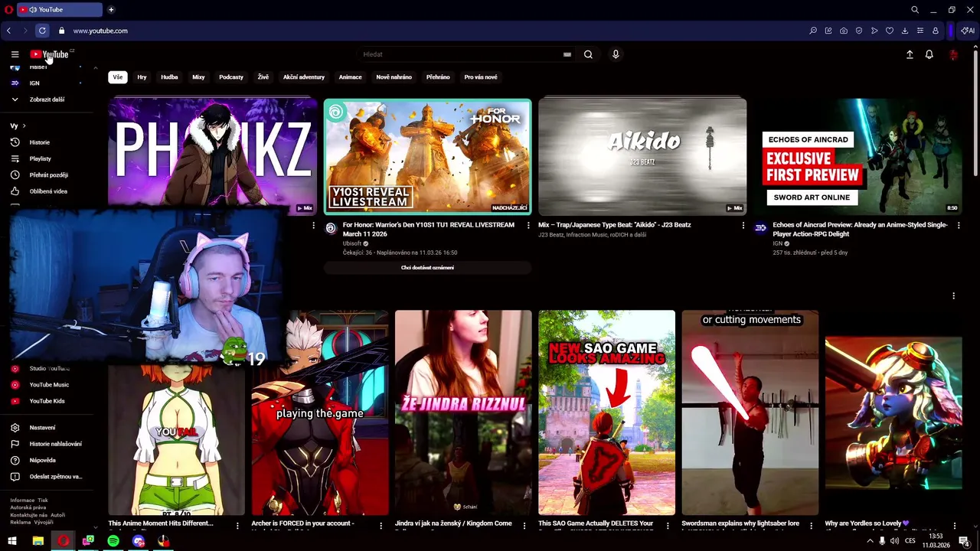Open Opera page zoom/find magnifier icon

[x=813, y=31]
